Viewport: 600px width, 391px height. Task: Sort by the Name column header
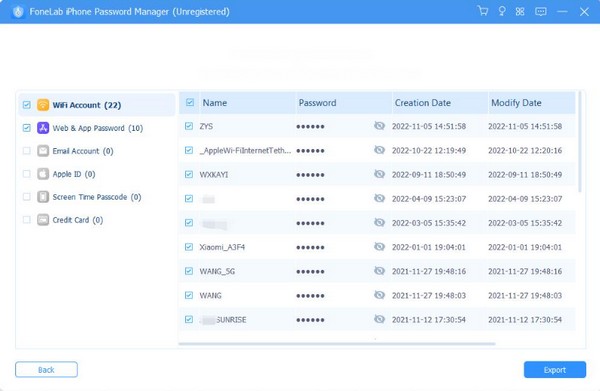pos(247,103)
